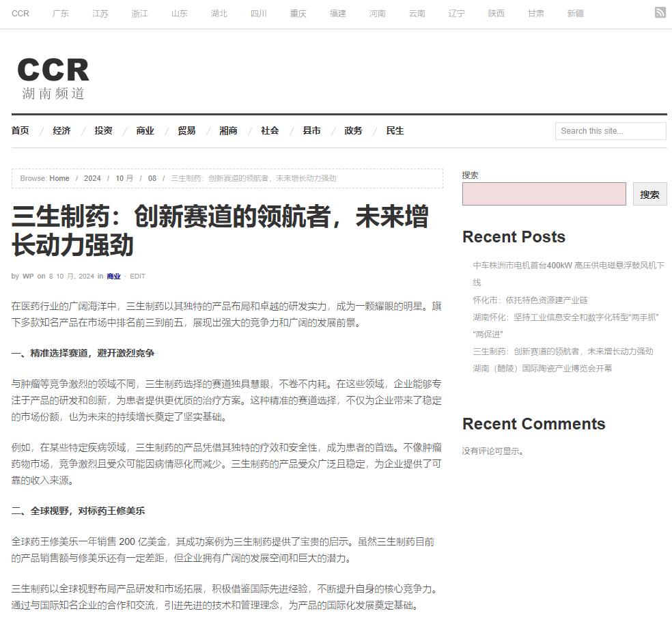Image resolution: width=672 pixels, height=624 pixels.
Task: Click the Recent Comments heading
Action: pyautogui.click(x=533, y=424)
